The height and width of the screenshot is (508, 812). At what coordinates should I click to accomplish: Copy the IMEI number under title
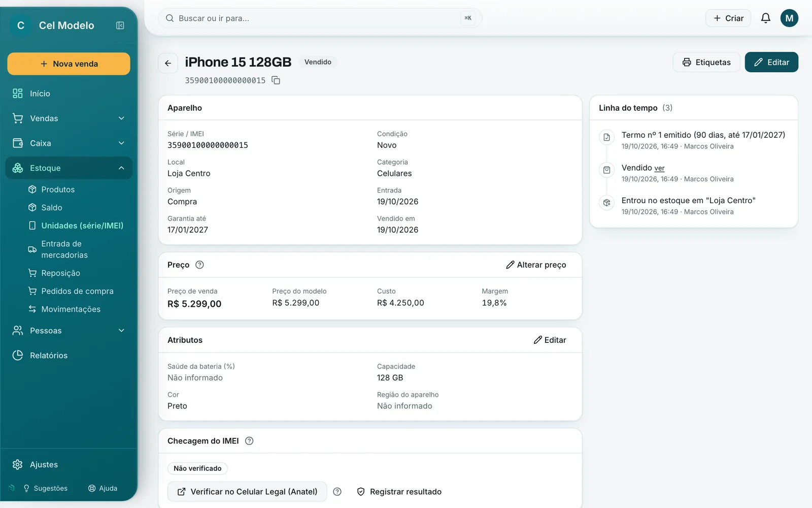pos(276,80)
